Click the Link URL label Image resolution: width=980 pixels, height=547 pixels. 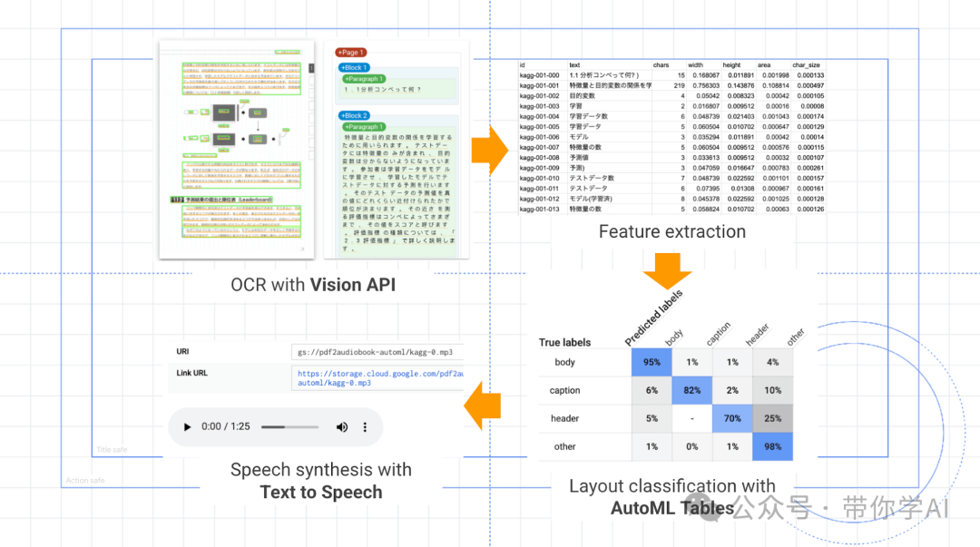click(191, 373)
